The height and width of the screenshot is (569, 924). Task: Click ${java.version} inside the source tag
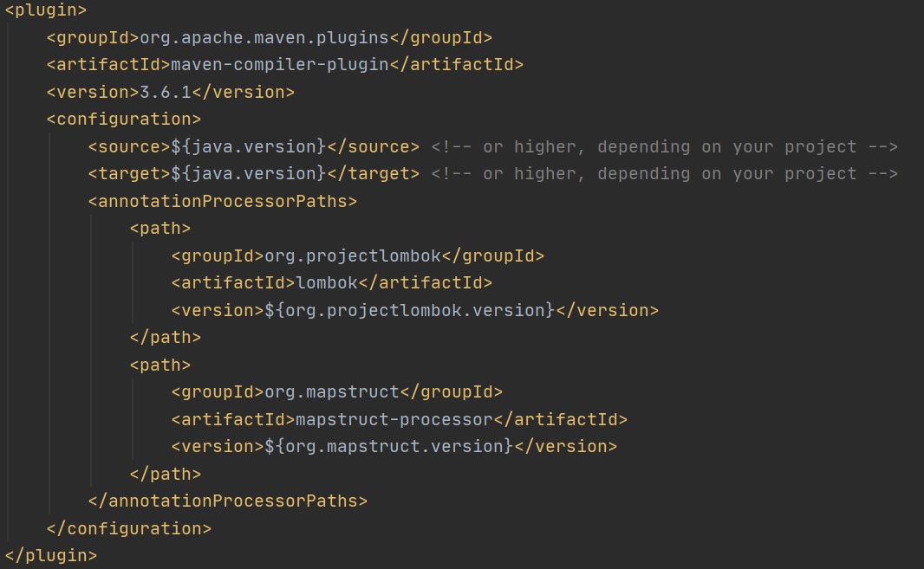click(x=248, y=146)
